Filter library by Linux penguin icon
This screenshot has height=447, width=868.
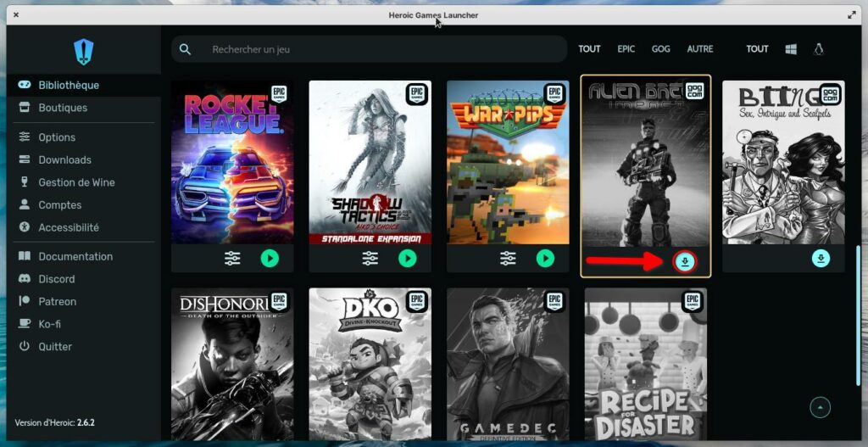click(819, 49)
